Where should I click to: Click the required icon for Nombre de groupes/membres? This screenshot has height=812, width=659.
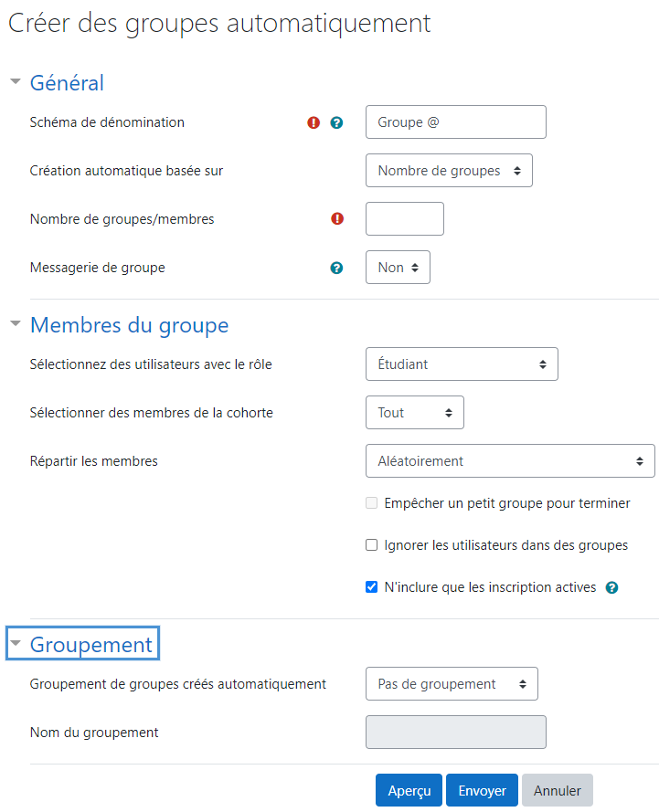coord(337,218)
